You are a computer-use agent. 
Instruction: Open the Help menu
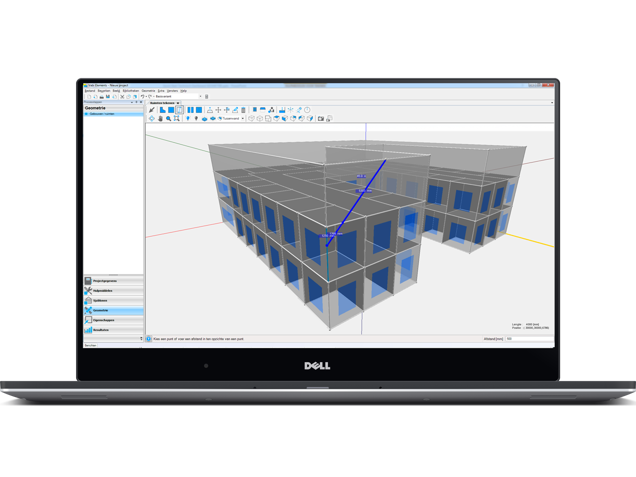[184, 90]
